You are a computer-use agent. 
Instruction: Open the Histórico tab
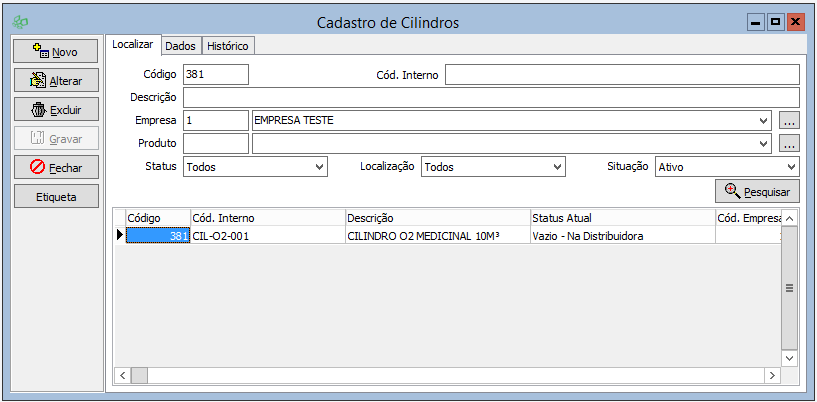229,46
